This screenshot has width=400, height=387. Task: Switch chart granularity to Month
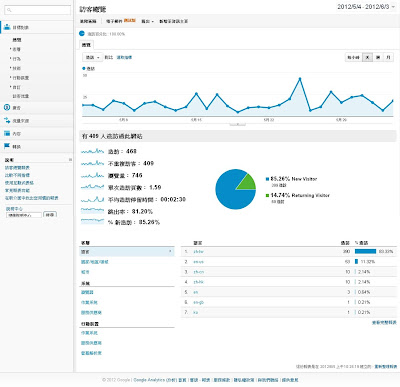[x=388, y=57]
